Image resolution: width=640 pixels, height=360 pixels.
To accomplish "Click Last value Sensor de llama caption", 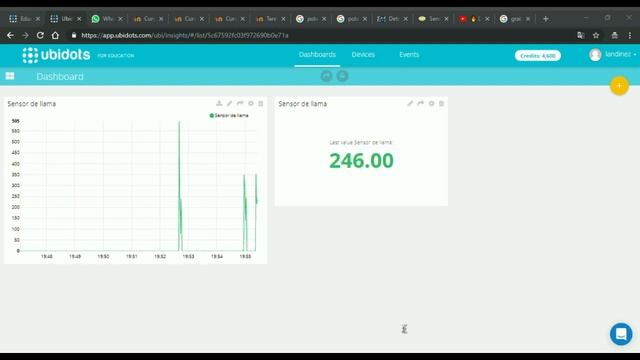I will (361, 142).
